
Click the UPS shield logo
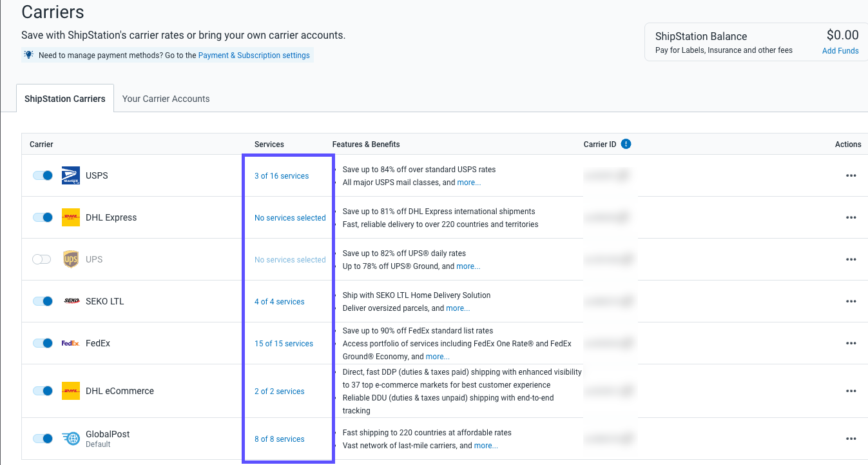(x=70, y=259)
